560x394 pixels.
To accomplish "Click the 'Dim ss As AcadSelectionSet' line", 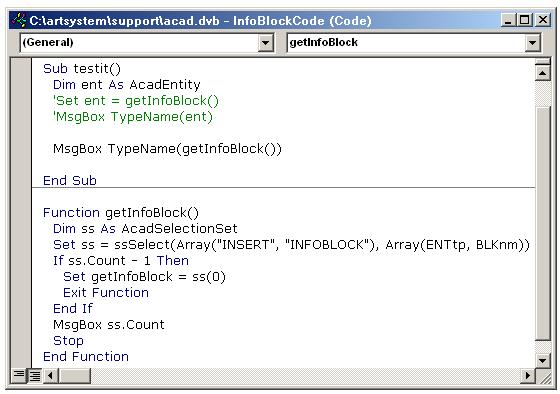I will [145, 229].
